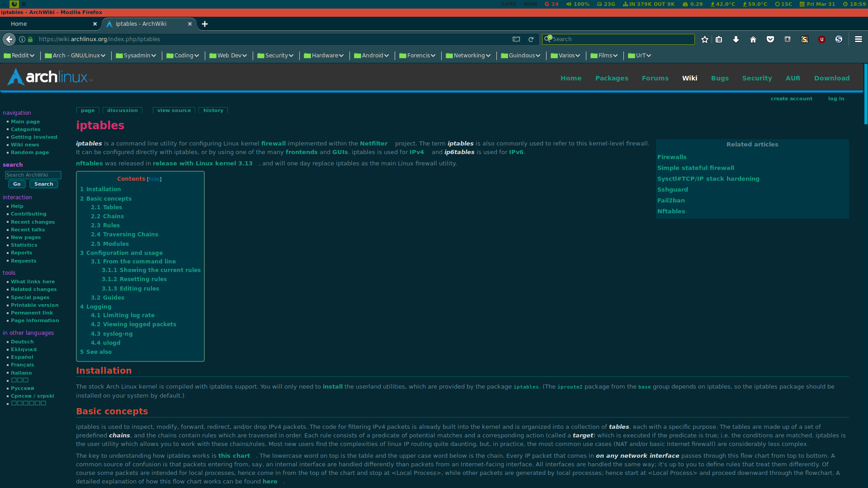This screenshot has width=868, height=488.
Task: Bookmark this page with the star icon
Action: click(705, 39)
